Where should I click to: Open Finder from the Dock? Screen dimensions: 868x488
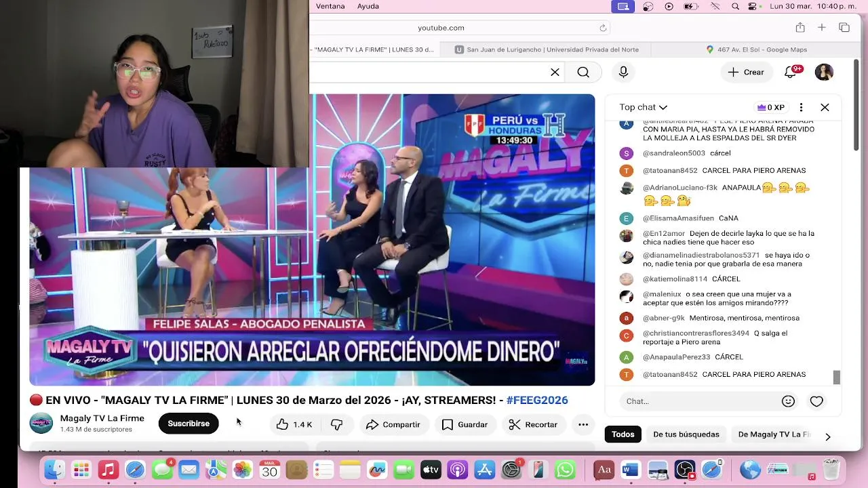tap(54, 469)
